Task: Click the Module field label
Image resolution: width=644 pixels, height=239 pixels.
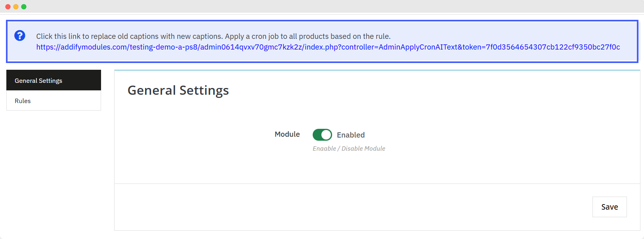Action: click(287, 134)
